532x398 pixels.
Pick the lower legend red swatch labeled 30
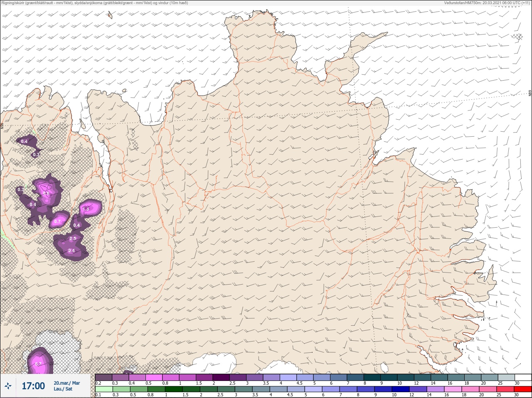point(523,390)
